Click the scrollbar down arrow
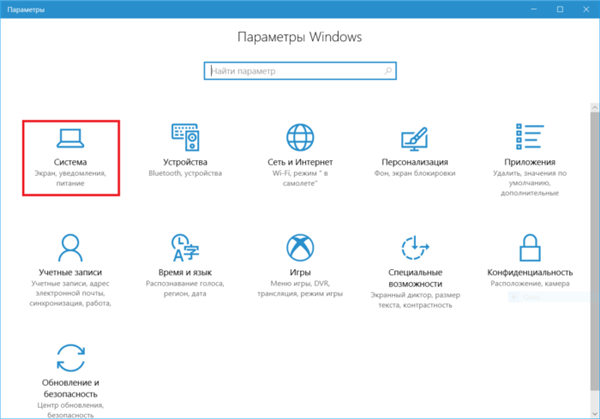This screenshot has height=419, width=600. click(594, 414)
